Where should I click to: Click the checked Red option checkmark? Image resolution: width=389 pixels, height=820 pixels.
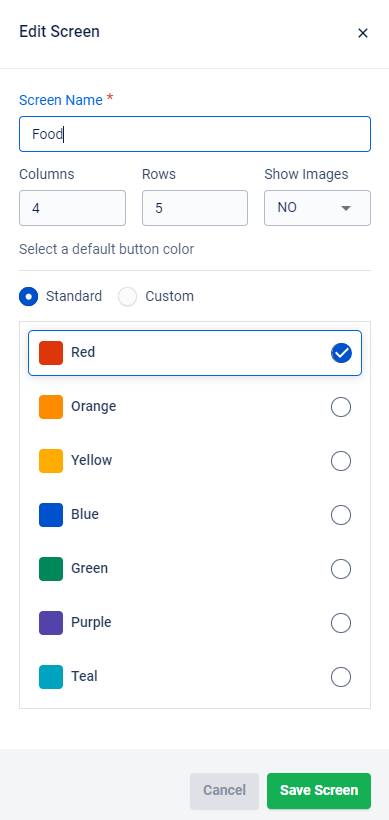point(341,353)
